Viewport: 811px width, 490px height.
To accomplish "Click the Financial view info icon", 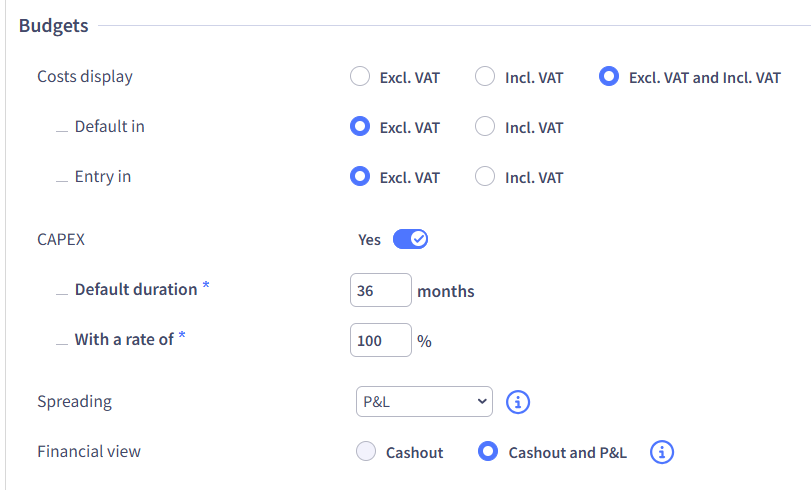I will click(x=662, y=452).
